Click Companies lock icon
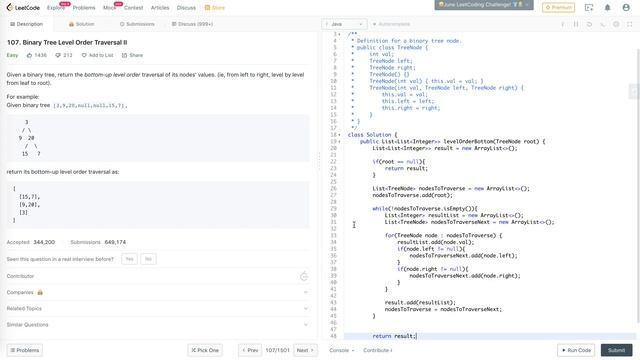The height and width of the screenshot is (360, 640). coord(40,292)
